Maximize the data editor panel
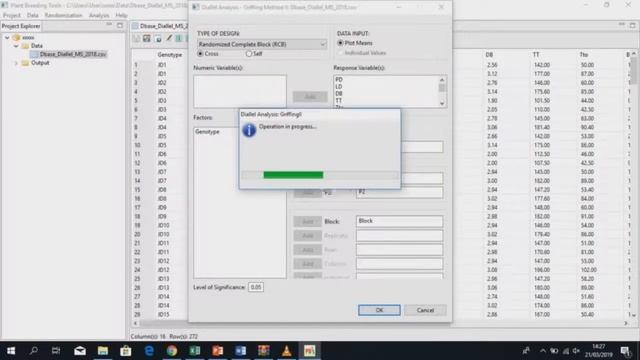Viewport: 640px width, 360px height. pyautogui.click(x=632, y=25)
